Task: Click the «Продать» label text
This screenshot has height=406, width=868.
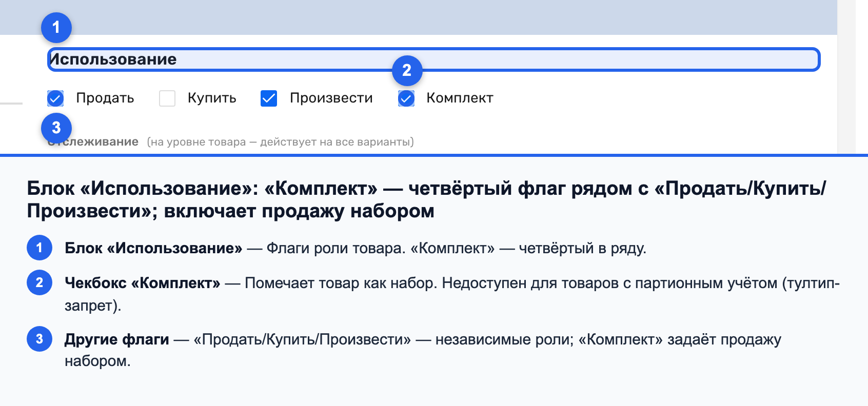Action: click(x=105, y=98)
